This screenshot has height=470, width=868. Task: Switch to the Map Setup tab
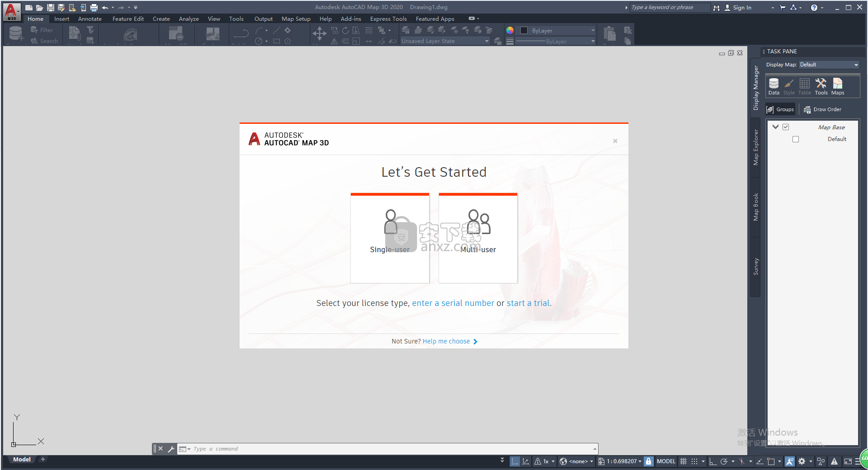296,19
